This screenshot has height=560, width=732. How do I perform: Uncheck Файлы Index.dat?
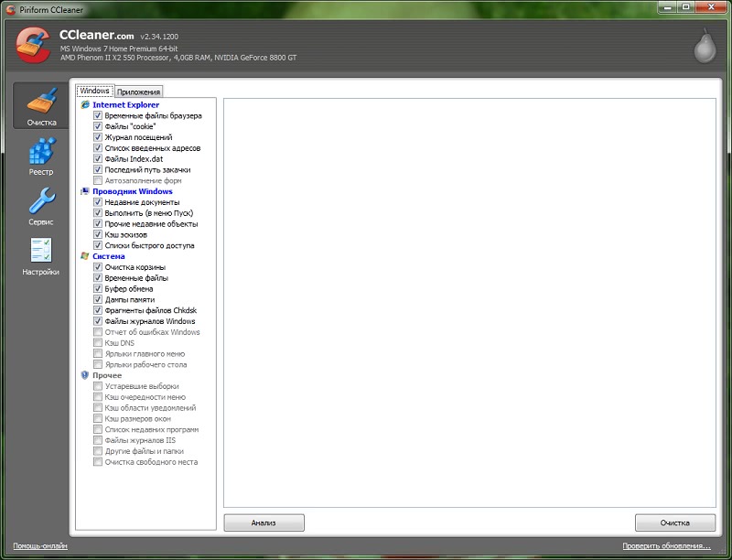[98, 158]
